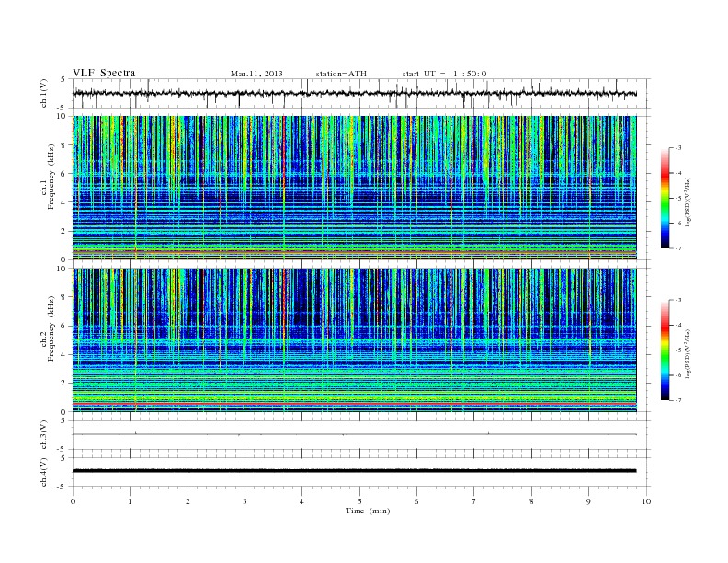728x563 pixels.
Task: Click the "0" tick on the time axis
Action: (73, 501)
